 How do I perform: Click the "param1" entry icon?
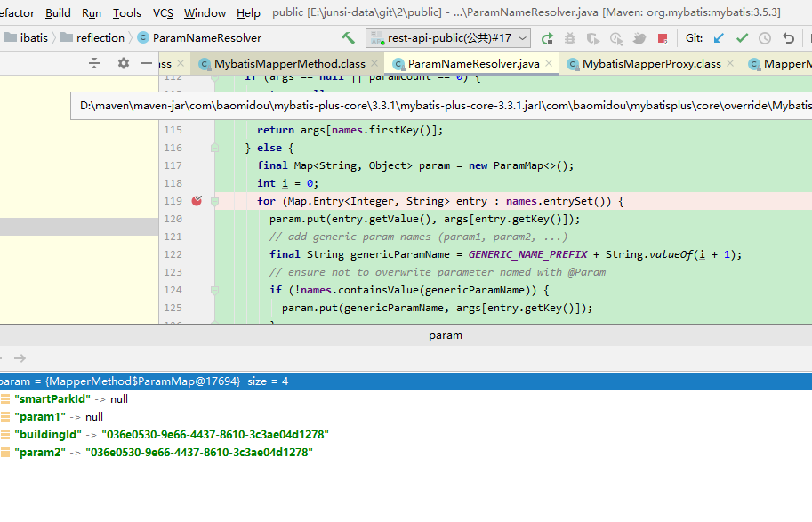point(5,417)
